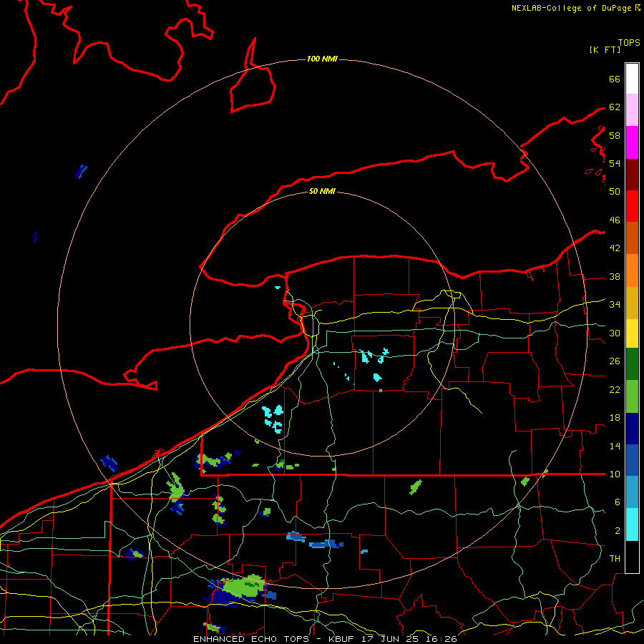Click the dark orange 42 kft swatch
The image size is (644, 644).
(x=632, y=238)
